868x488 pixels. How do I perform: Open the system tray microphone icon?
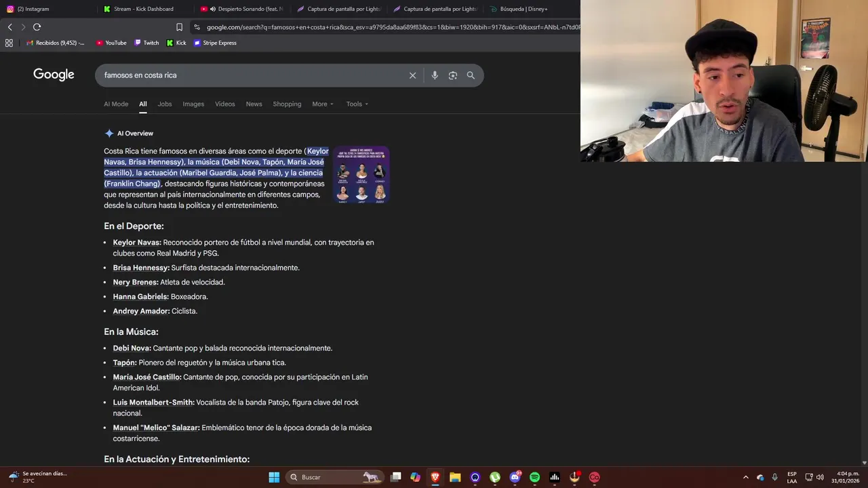coord(775,477)
